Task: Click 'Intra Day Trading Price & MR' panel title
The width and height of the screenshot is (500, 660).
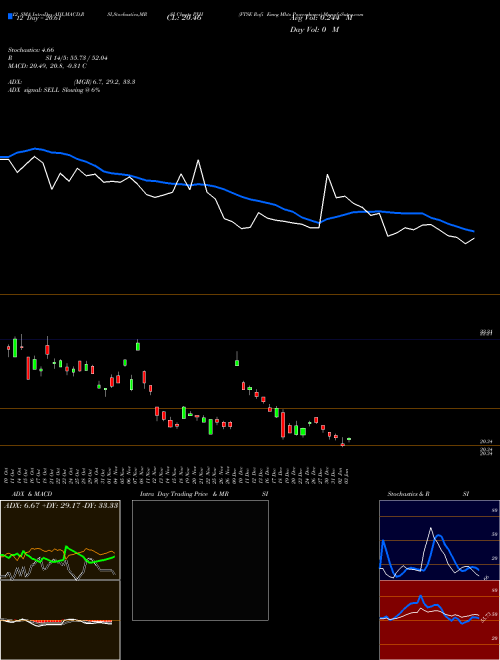Action: pyautogui.click(x=184, y=494)
